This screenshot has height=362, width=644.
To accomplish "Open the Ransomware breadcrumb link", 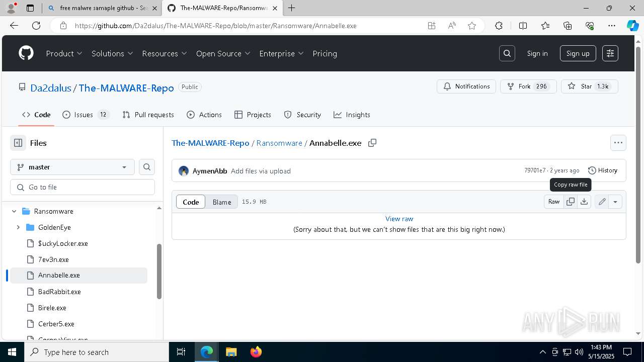I will pyautogui.click(x=279, y=143).
